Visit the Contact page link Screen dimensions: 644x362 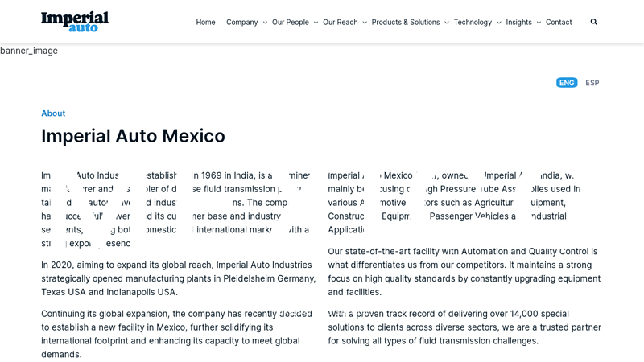pos(559,23)
